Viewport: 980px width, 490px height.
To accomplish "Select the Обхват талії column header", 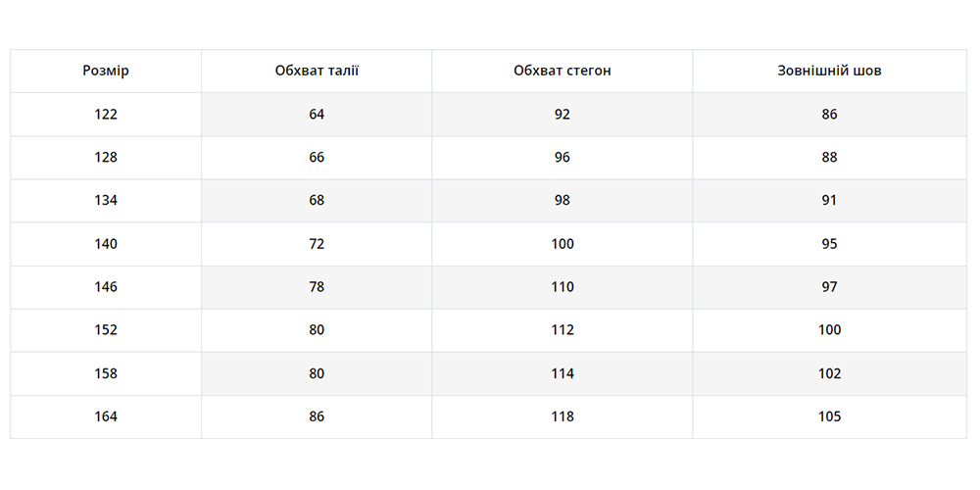I will click(317, 71).
